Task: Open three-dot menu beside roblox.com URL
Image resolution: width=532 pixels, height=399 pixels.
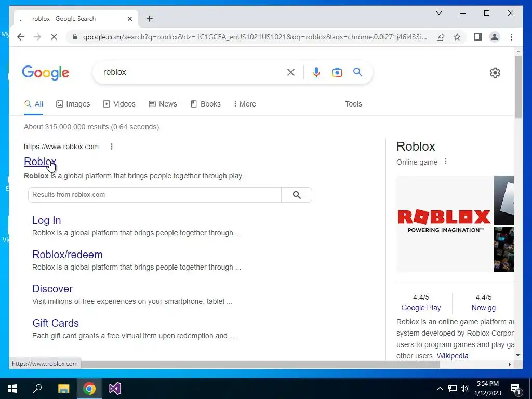Action: 112,147
